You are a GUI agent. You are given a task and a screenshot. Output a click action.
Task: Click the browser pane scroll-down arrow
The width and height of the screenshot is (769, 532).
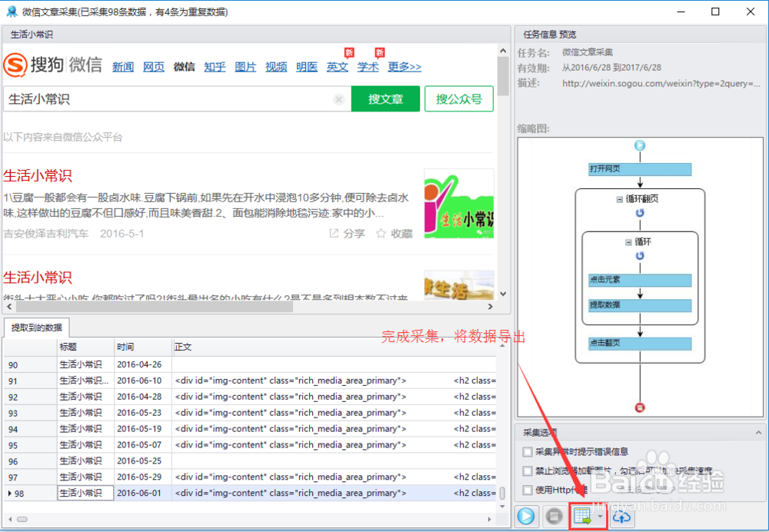click(x=503, y=294)
